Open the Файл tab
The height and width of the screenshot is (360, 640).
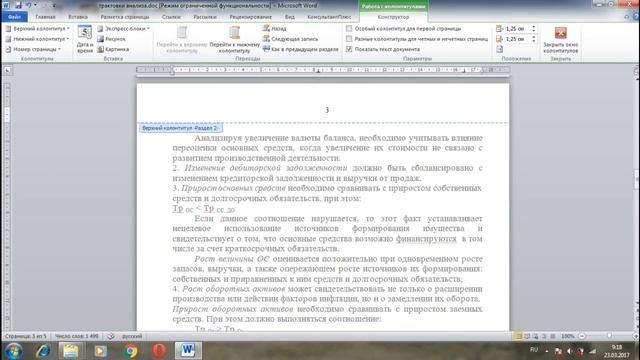(x=14, y=17)
